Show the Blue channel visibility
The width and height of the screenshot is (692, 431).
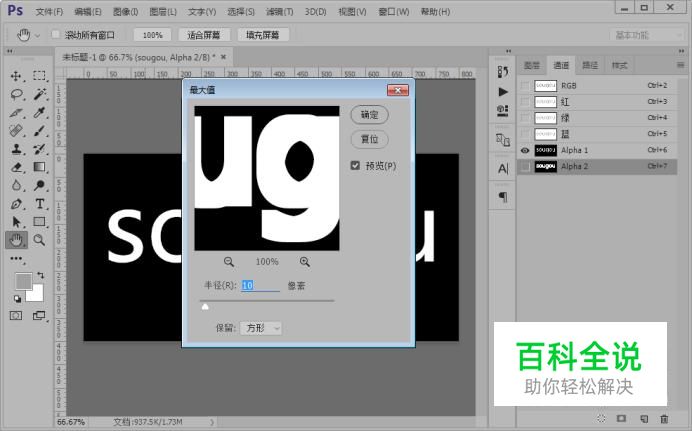[525, 134]
